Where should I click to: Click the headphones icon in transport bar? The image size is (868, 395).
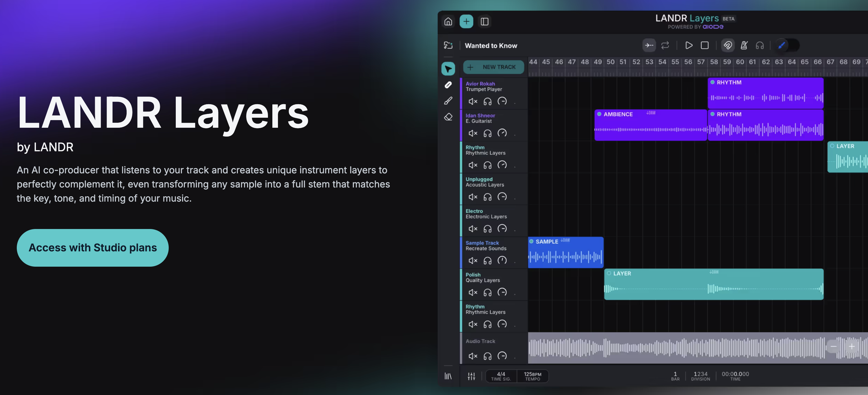pyautogui.click(x=760, y=45)
